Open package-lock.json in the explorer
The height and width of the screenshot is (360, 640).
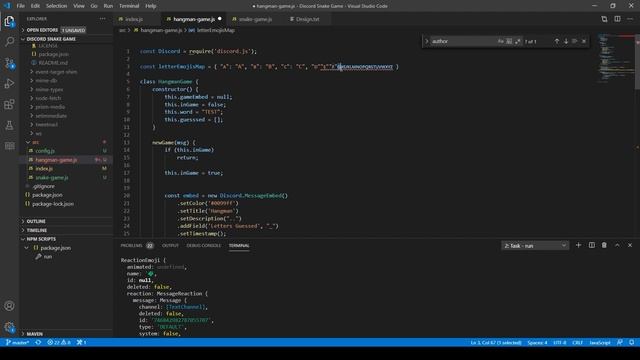[x=66, y=204]
